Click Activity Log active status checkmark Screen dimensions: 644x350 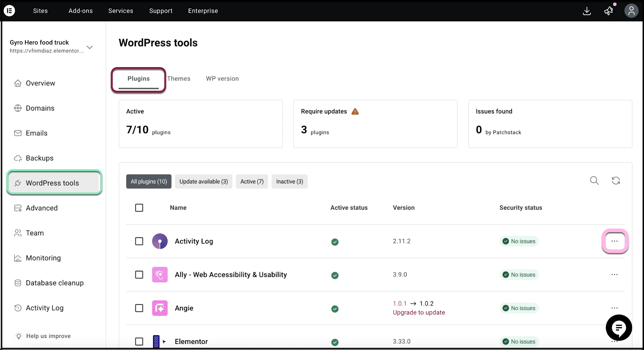(x=335, y=242)
